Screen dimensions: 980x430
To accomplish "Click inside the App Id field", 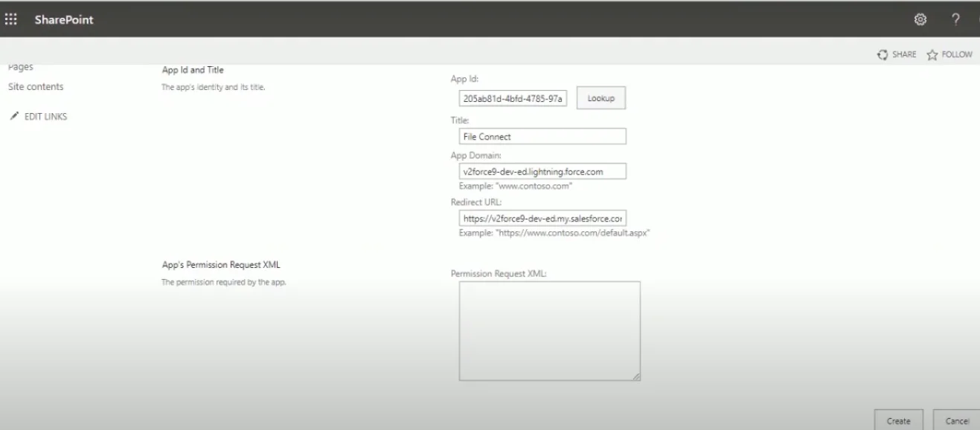I will point(513,97).
